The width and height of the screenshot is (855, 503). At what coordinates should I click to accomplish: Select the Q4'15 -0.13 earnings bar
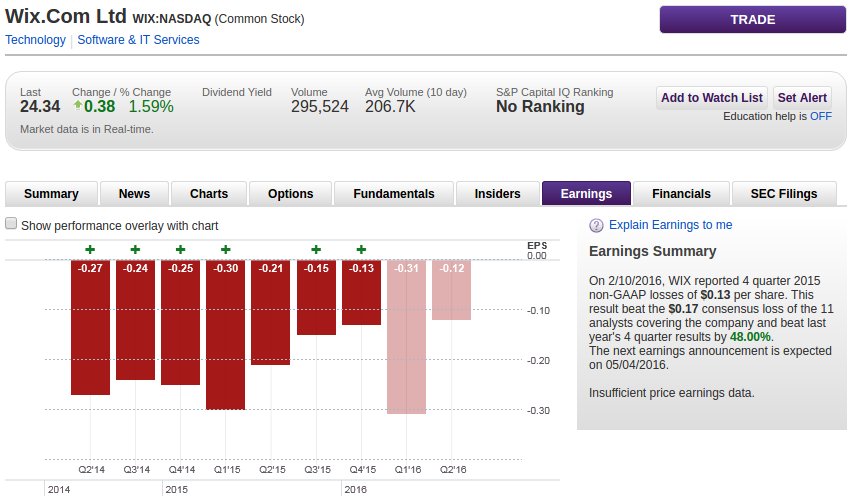click(362, 292)
